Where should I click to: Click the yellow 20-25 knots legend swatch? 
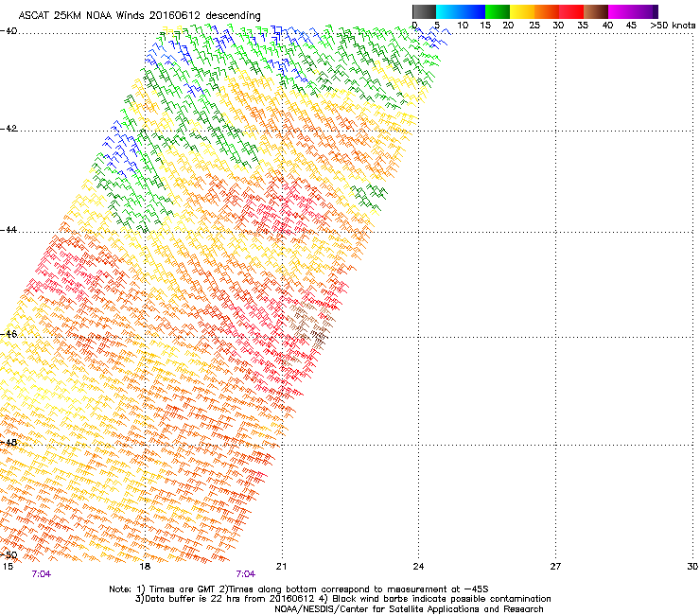pyautogui.click(x=522, y=11)
